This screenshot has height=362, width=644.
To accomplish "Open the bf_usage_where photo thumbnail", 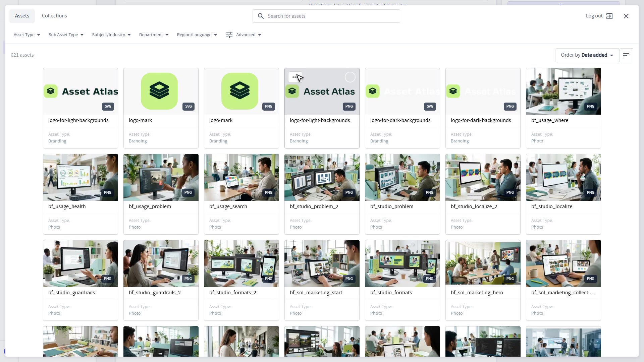I will 563,91.
